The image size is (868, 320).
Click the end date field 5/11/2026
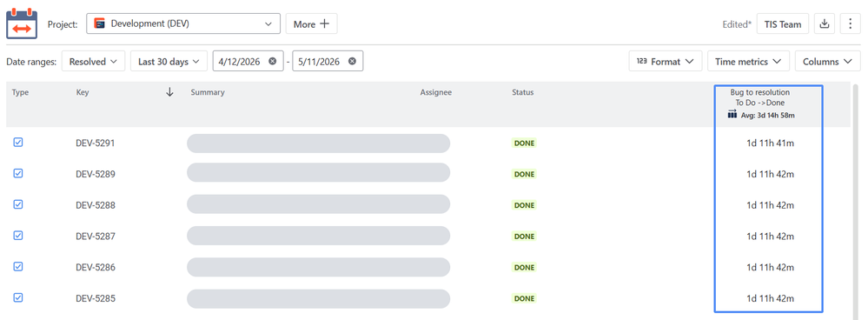(328, 62)
